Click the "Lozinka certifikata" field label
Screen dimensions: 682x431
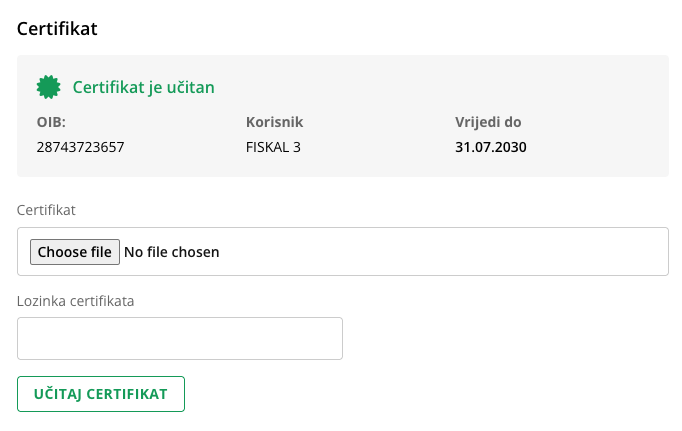[75, 300]
